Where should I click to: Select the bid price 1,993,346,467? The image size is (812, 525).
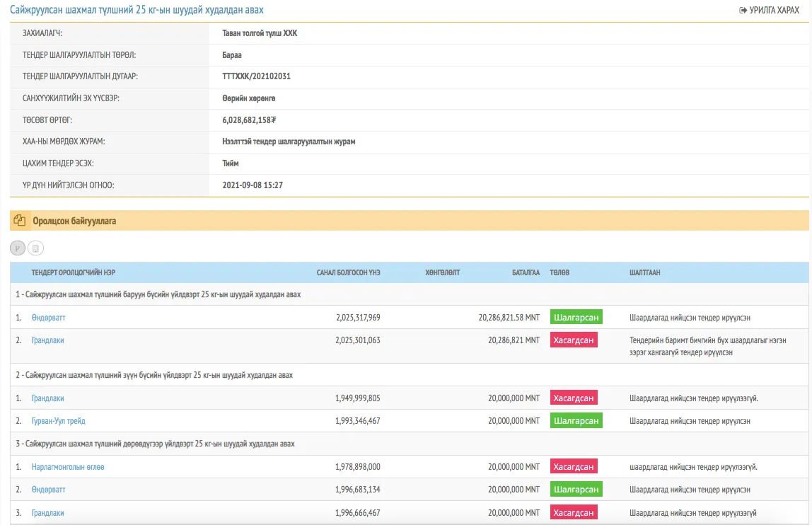(358, 421)
